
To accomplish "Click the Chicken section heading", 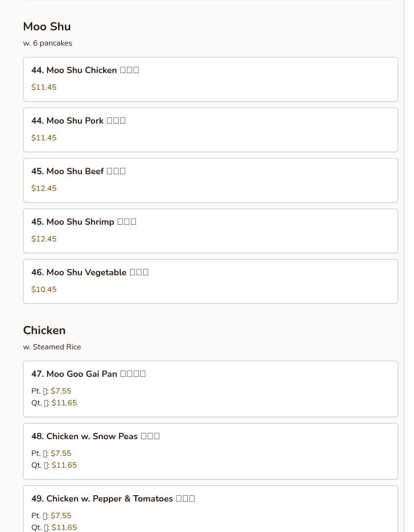I will [x=44, y=330].
